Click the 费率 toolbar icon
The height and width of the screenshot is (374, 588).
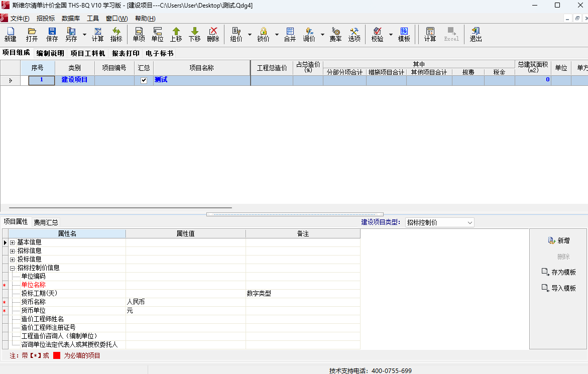click(335, 34)
